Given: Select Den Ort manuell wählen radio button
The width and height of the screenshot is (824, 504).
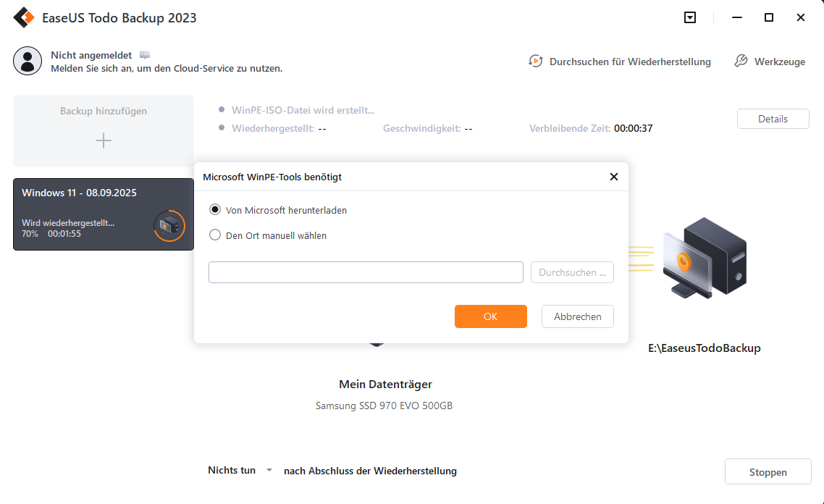Looking at the screenshot, I should point(215,235).
